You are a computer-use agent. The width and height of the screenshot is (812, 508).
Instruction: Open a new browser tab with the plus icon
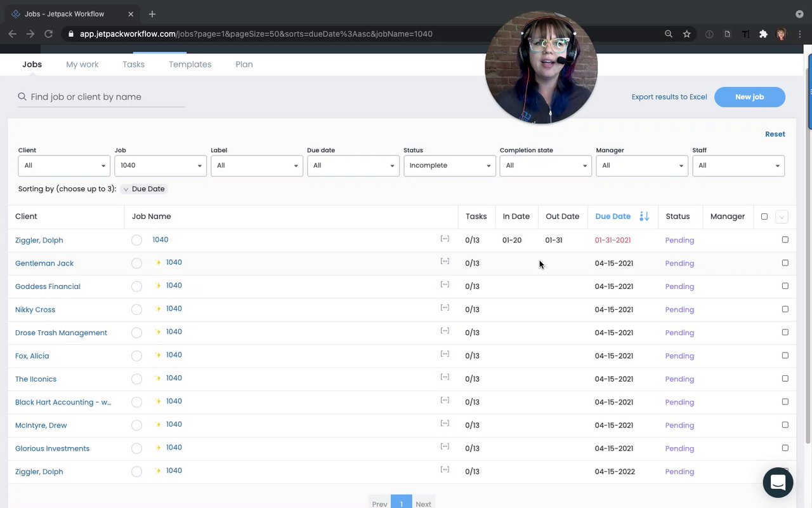point(152,14)
